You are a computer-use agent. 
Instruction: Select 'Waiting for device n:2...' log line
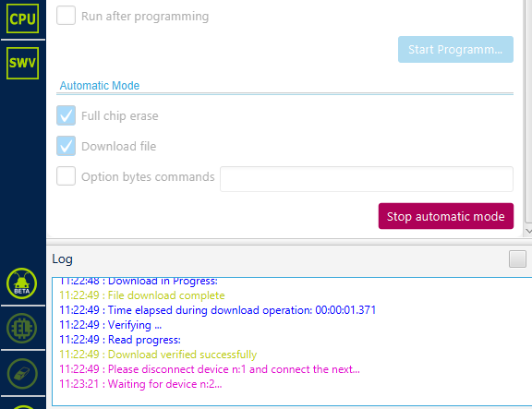140,384
